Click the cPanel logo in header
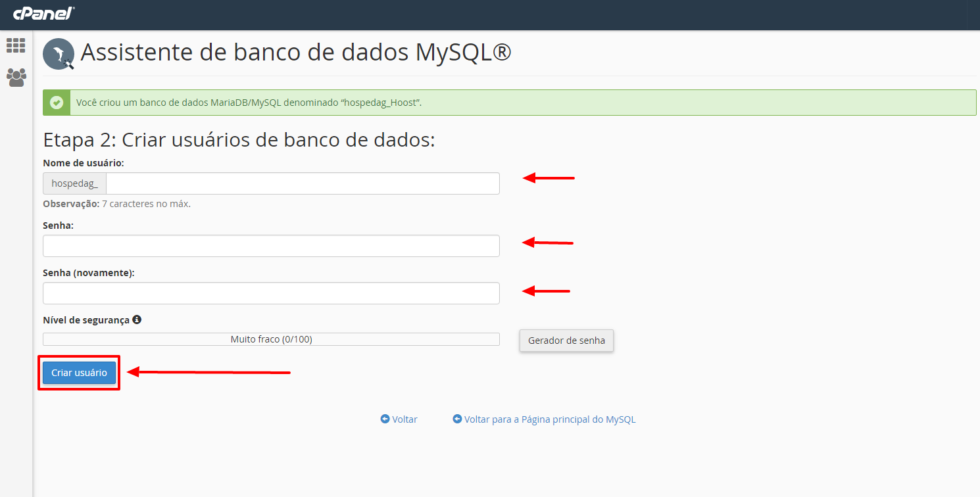This screenshot has width=980, height=497. pyautogui.click(x=43, y=13)
